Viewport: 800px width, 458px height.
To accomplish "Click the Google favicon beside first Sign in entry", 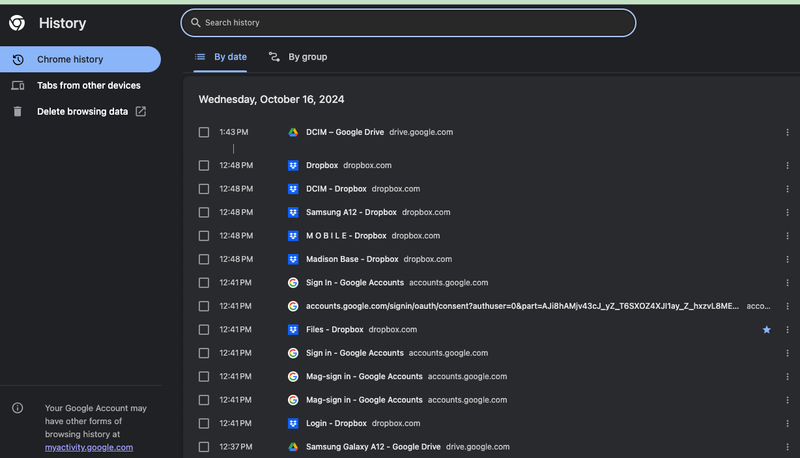I will pyautogui.click(x=293, y=283).
